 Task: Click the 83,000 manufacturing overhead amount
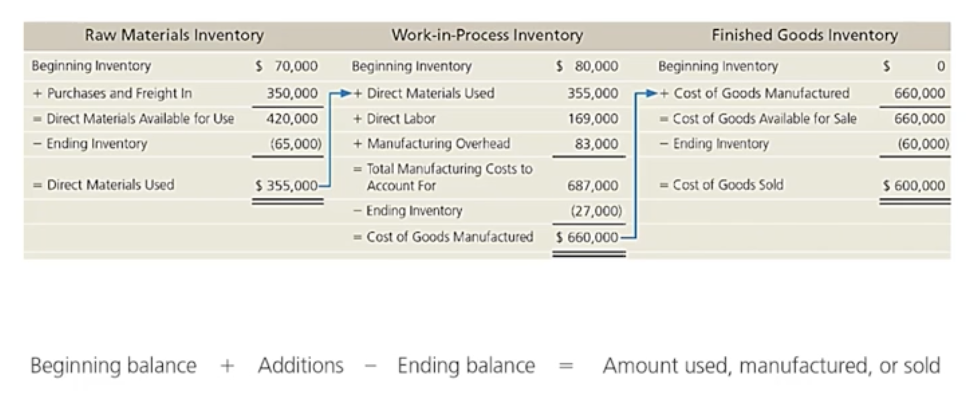(x=596, y=144)
